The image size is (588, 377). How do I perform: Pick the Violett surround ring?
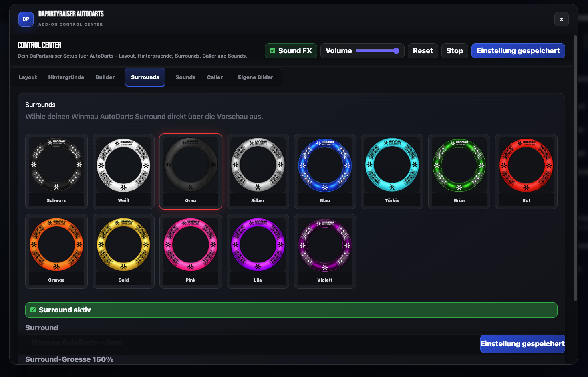(x=325, y=251)
